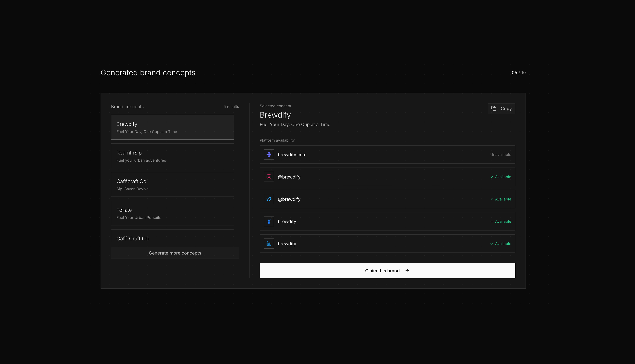The width and height of the screenshot is (635, 364).
Task: Open the LinkedIn brewdify availability row
Action: point(387,243)
